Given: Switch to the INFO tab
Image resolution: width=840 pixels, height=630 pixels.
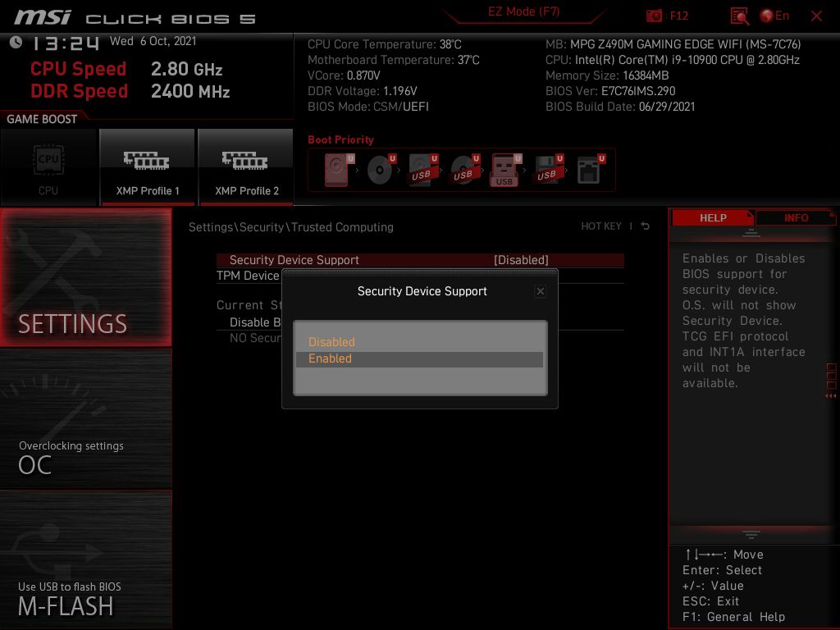Looking at the screenshot, I should click(796, 218).
